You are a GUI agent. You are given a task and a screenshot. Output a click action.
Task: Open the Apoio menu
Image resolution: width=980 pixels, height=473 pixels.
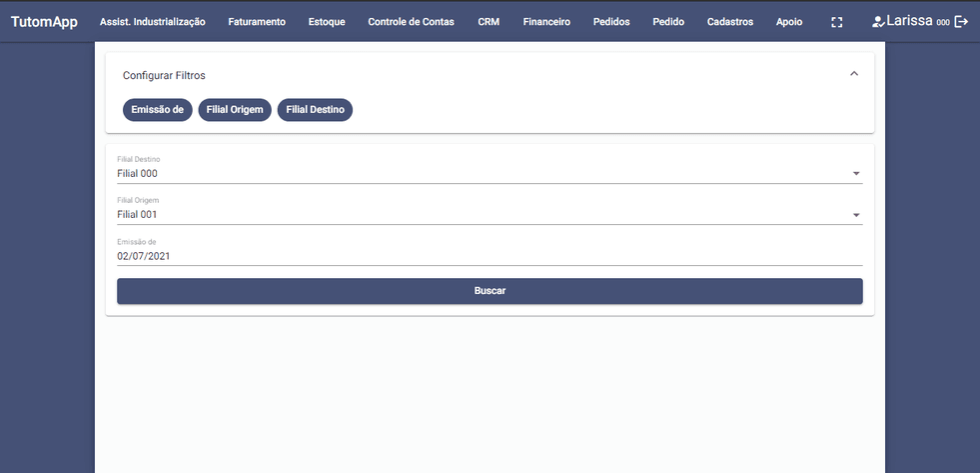[x=789, y=22]
